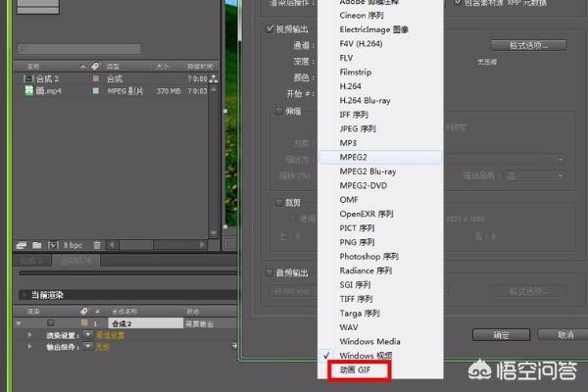This screenshot has width=588, height=392.
Task: Select OMF format option
Action: point(349,200)
